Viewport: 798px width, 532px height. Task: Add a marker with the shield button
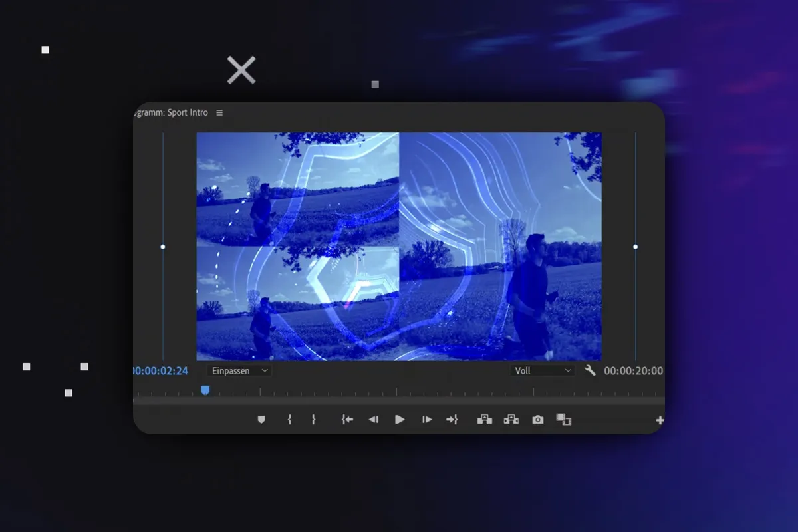(261, 420)
